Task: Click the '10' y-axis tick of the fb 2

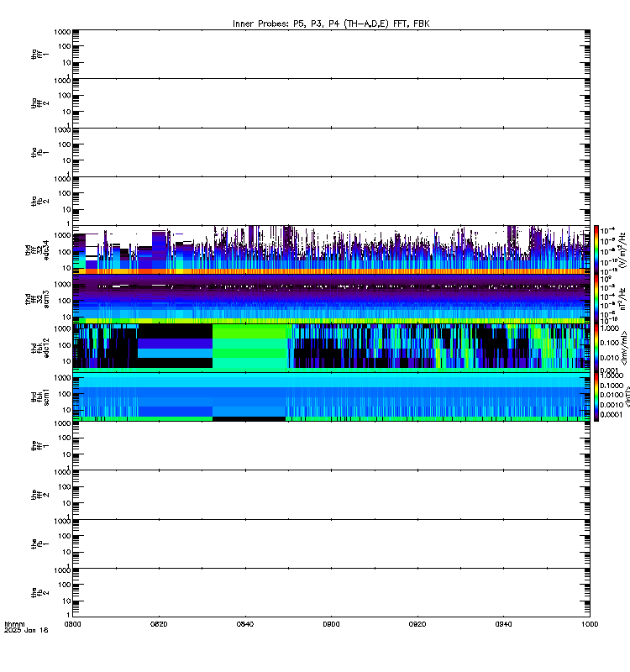Action: click(x=67, y=601)
